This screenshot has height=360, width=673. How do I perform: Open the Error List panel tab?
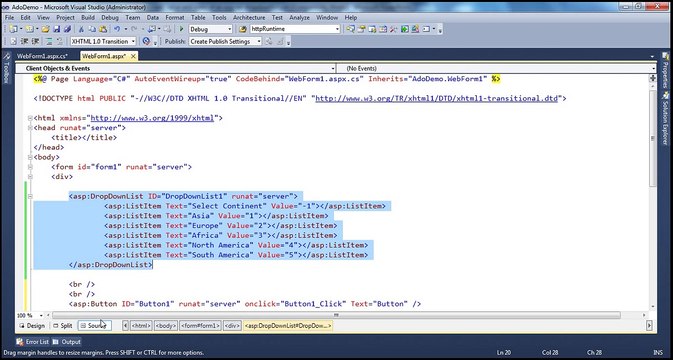[x=33, y=342]
